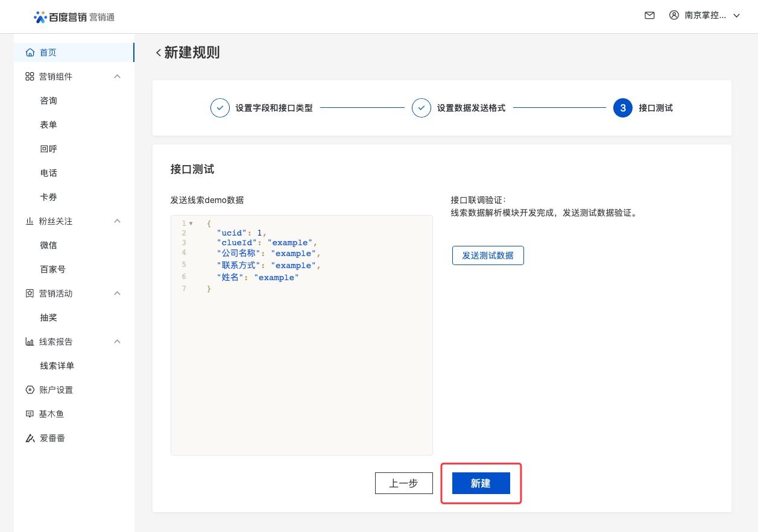Fold the JSON code block at line 1

[191, 224]
